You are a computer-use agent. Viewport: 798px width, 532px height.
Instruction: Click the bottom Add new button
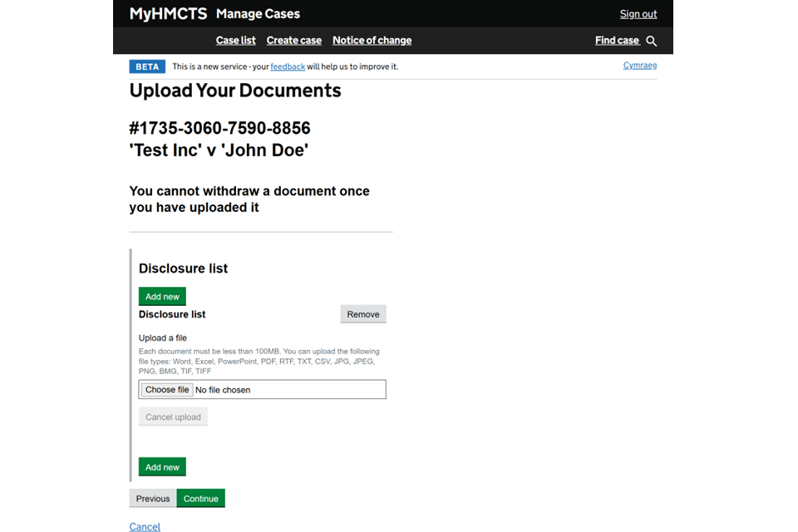162,467
